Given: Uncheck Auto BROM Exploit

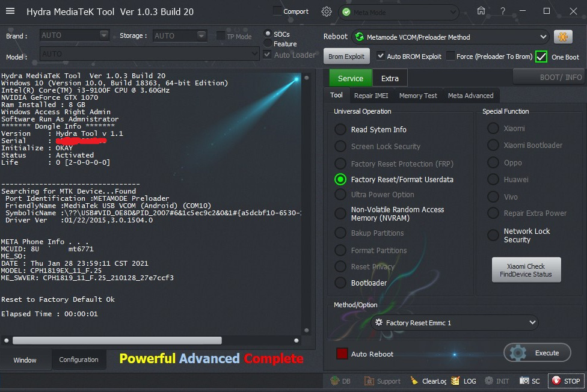Looking at the screenshot, I should tap(380, 56).
